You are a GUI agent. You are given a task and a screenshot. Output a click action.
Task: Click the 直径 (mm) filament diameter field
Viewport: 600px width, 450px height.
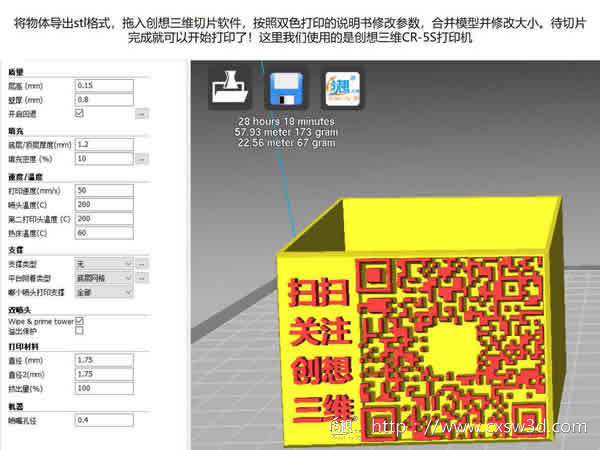(x=104, y=360)
